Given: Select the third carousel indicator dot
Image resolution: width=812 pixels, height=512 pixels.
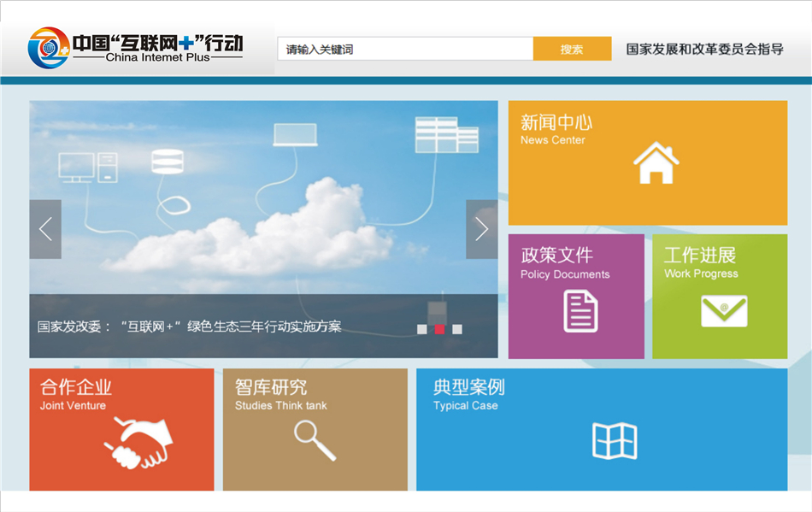Looking at the screenshot, I should click(x=457, y=329).
